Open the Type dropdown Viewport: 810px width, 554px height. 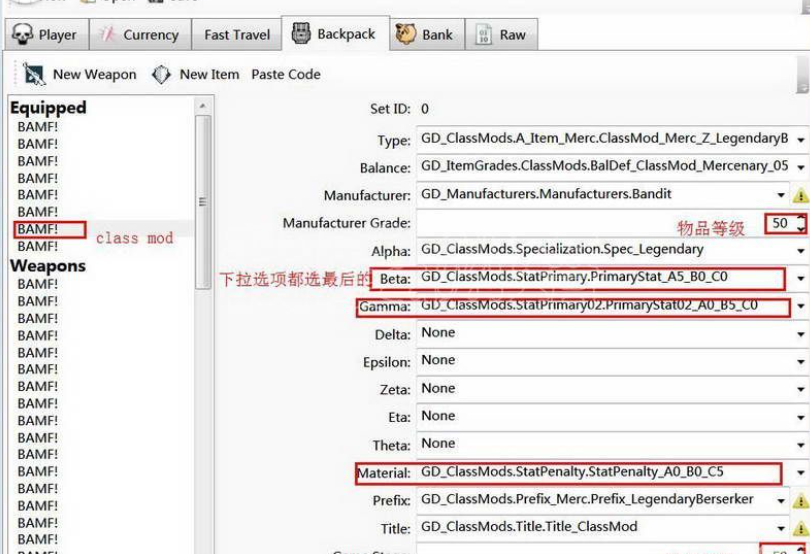[x=801, y=141]
